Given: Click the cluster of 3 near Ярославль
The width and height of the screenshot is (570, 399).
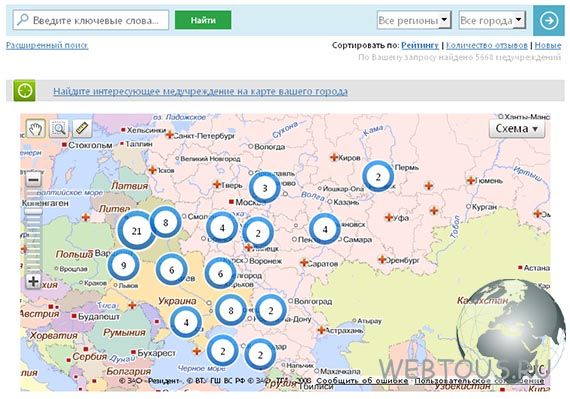Looking at the screenshot, I should click(265, 188).
